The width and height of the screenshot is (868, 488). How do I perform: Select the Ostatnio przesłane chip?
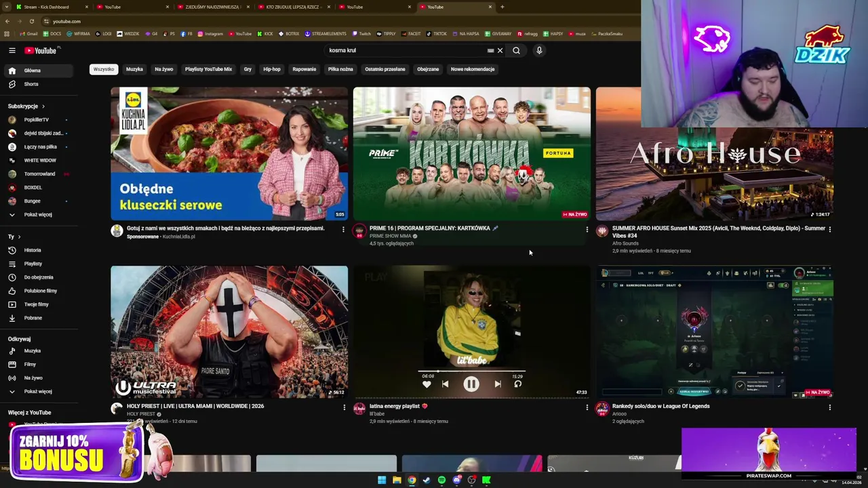(x=385, y=69)
